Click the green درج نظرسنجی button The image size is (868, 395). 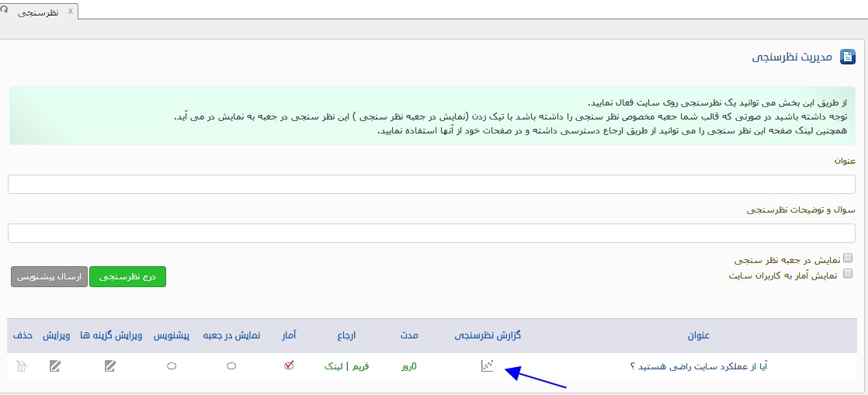tap(127, 276)
